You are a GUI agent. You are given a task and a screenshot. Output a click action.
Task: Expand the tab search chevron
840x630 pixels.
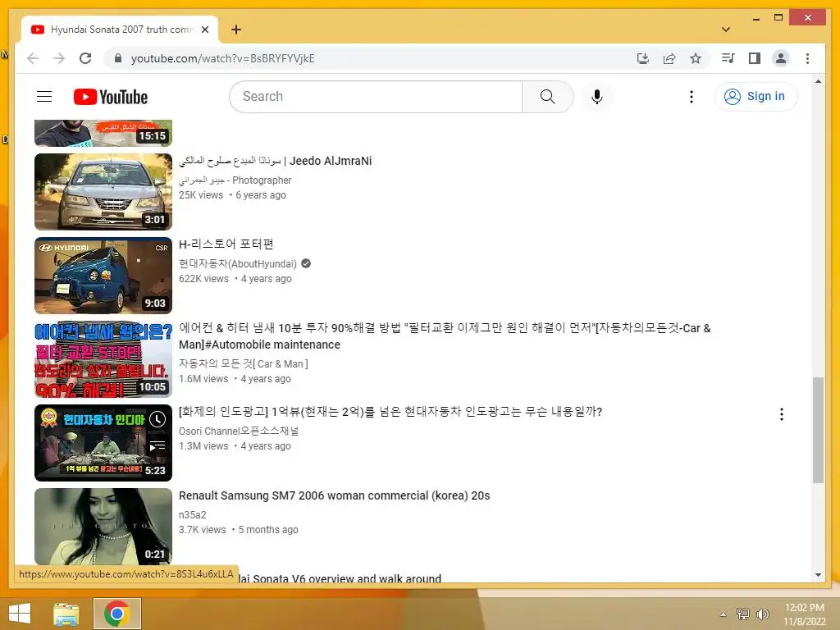point(726,30)
